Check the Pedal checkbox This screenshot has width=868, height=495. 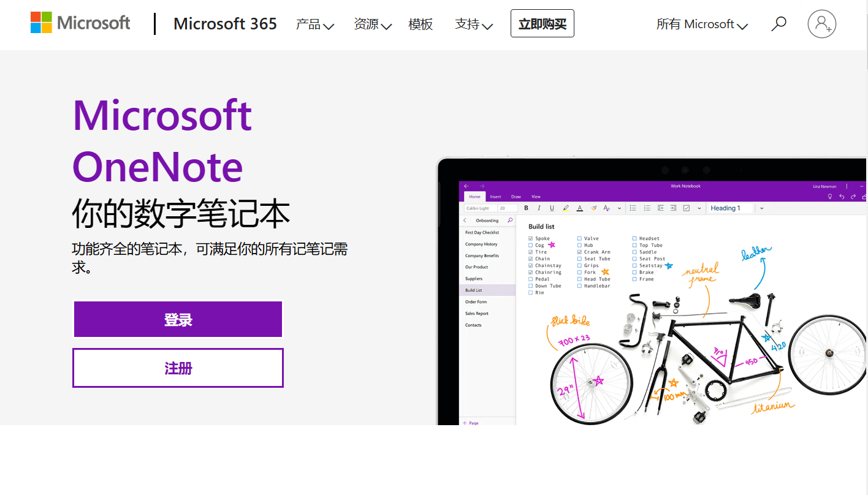(x=530, y=279)
